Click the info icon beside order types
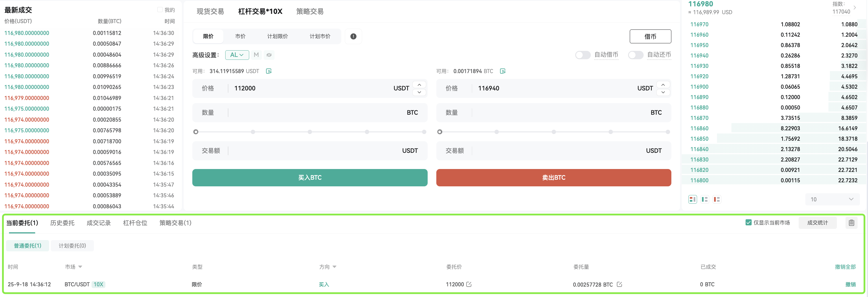Screen dimensions: 868x297 [353, 36]
